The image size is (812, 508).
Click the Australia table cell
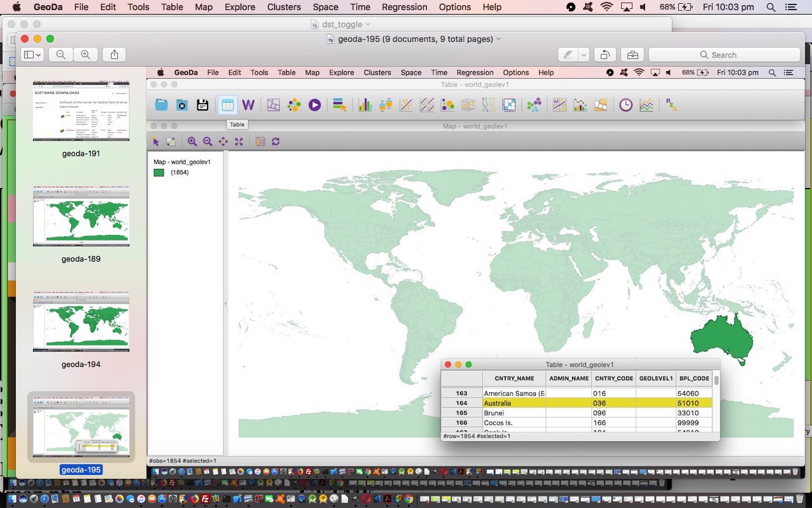(514, 403)
